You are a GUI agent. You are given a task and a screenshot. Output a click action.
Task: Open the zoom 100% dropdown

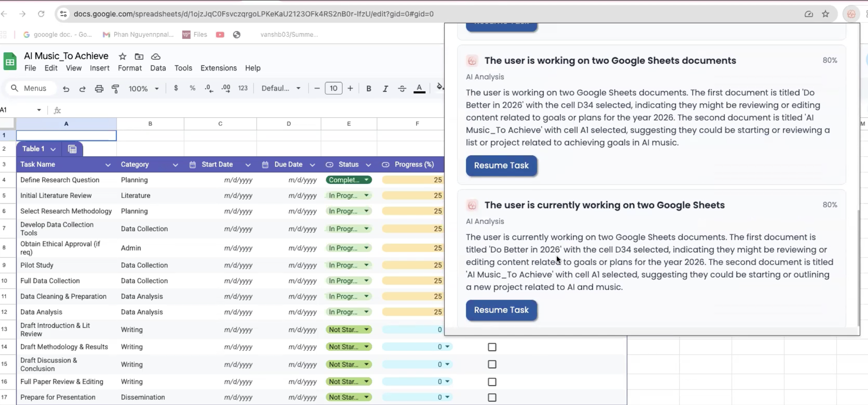pyautogui.click(x=144, y=89)
